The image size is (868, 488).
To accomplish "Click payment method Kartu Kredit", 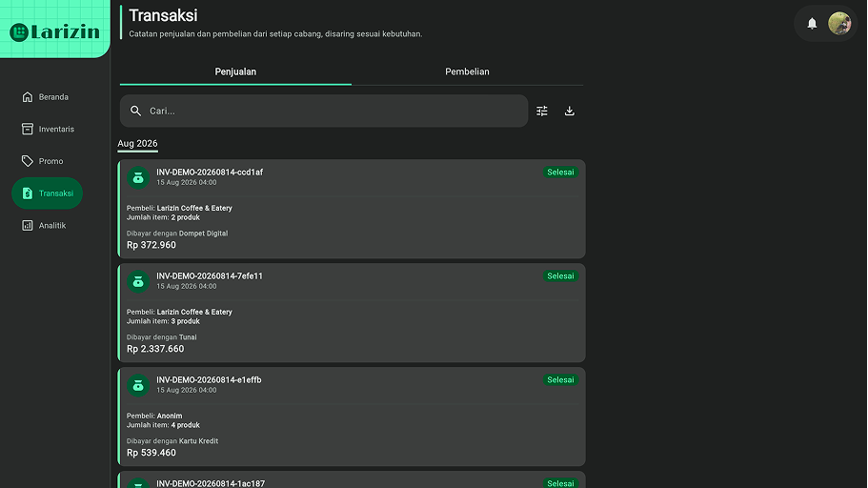I will (x=198, y=441).
